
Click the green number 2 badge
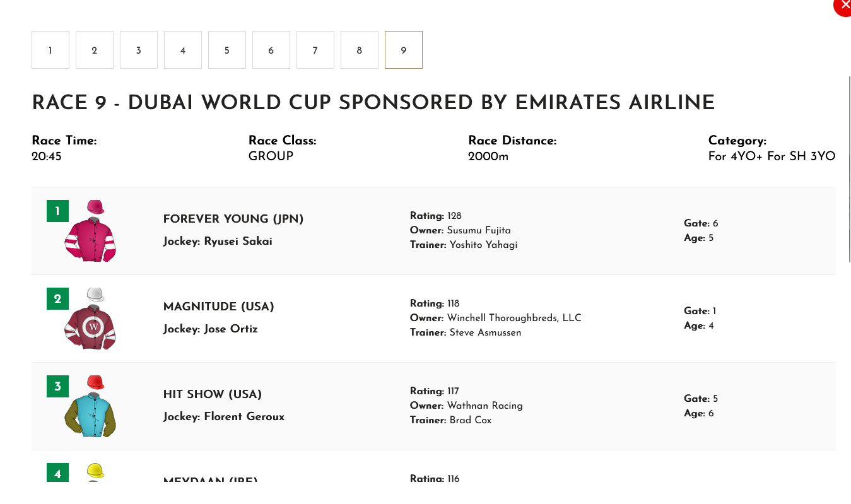coord(57,299)
